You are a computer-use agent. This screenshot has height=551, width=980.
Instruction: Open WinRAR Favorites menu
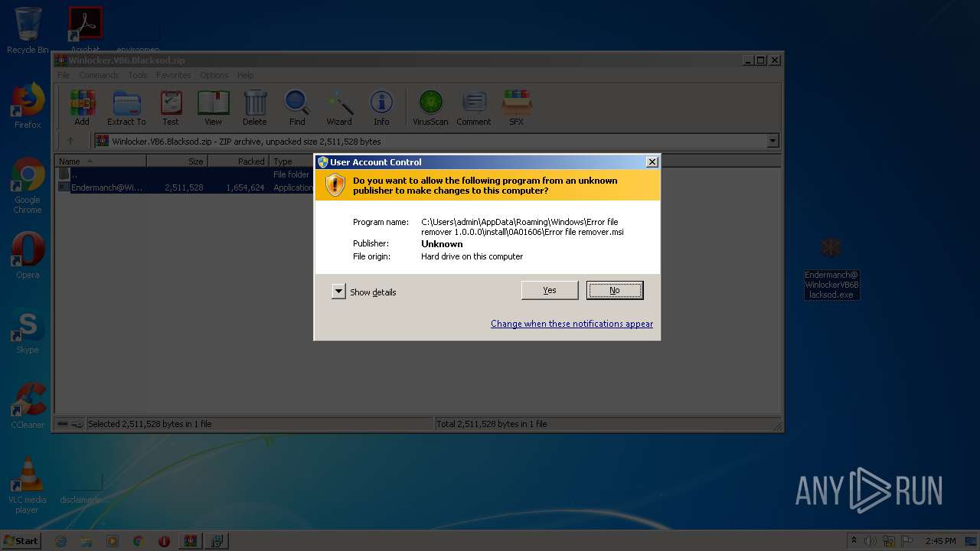point(174,75)
